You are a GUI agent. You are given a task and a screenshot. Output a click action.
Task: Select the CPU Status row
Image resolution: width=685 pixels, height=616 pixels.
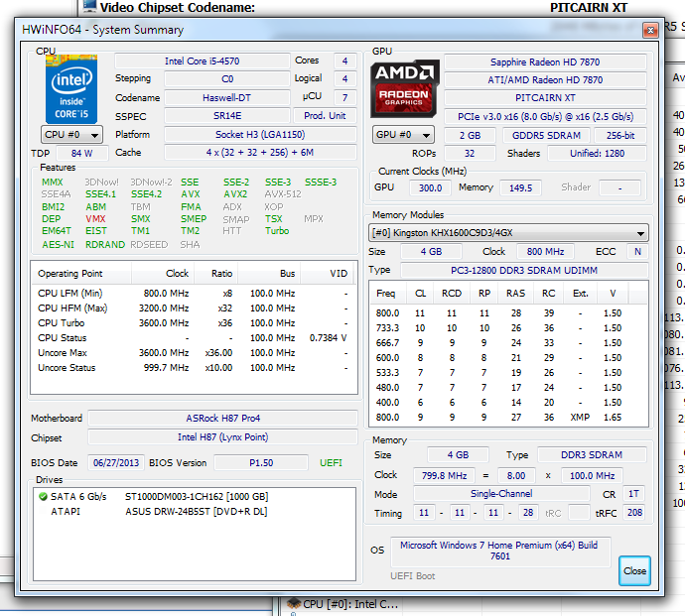pos(194,338)
